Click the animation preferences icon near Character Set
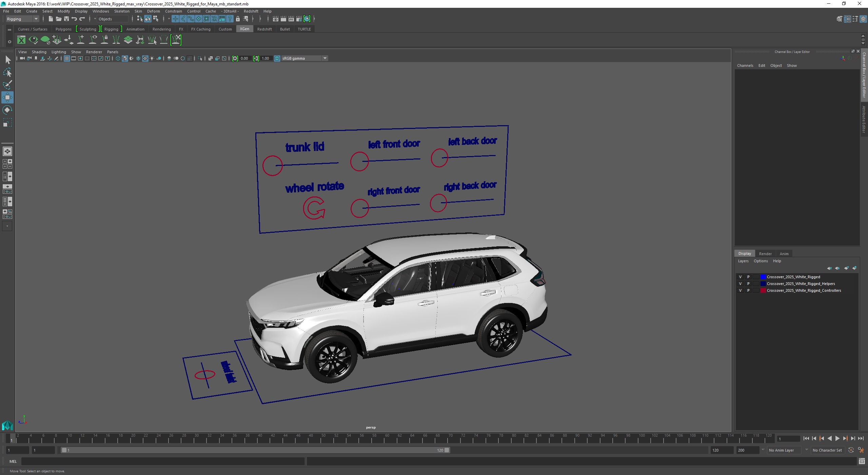This screenshot has width=868, height=475. tap(861, 450)
